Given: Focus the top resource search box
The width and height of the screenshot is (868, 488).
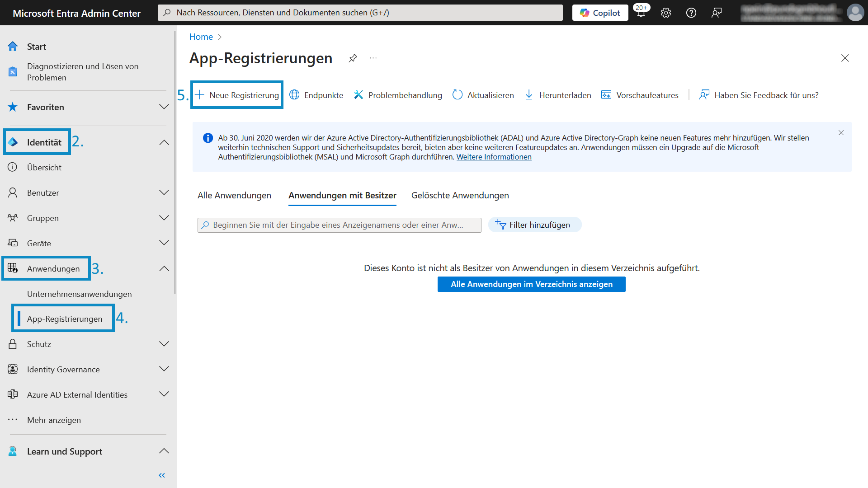Looking at the screenshot, I should click(x=360, y=13).
